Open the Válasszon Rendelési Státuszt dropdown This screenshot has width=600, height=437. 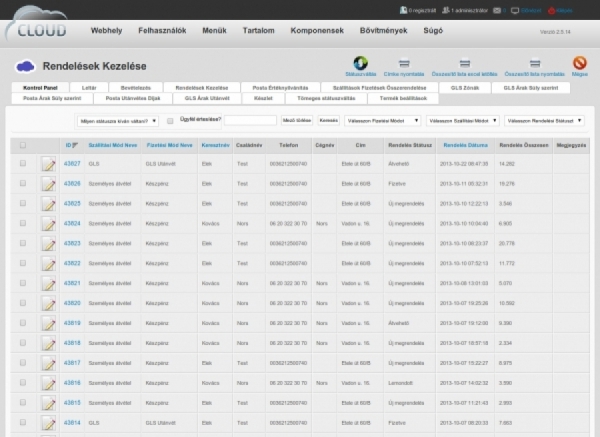coord(544,121)
